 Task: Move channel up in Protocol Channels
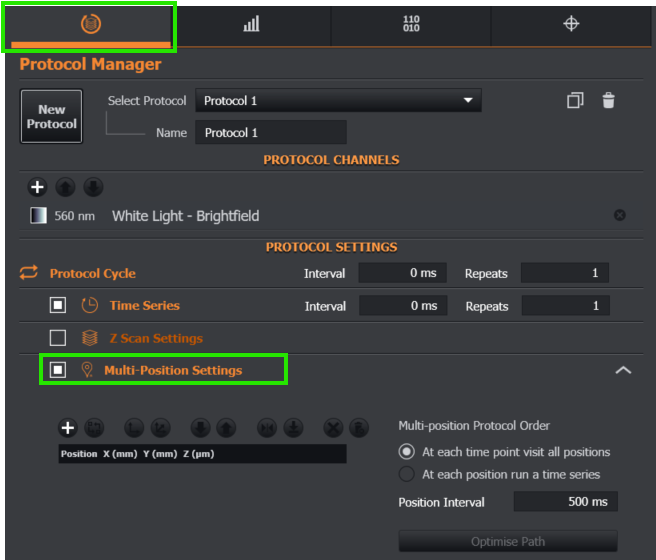[x=65, y=187]
